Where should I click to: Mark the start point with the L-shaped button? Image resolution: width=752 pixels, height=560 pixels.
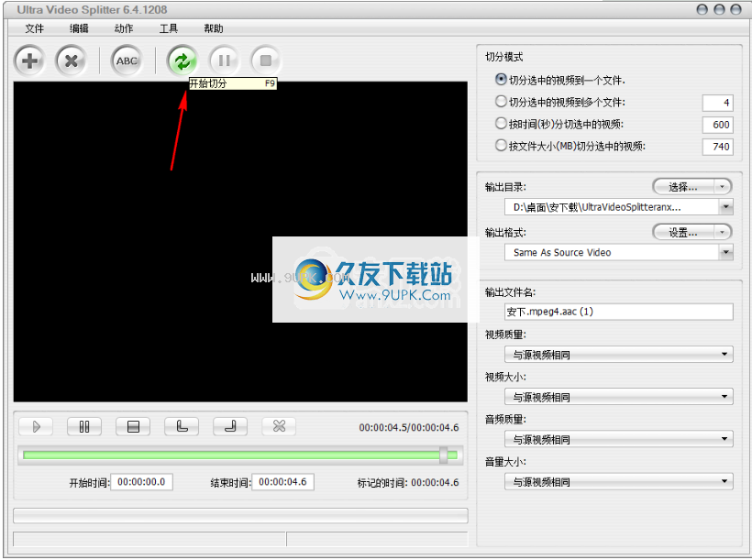pyautogui.click(x=182, y=426)
